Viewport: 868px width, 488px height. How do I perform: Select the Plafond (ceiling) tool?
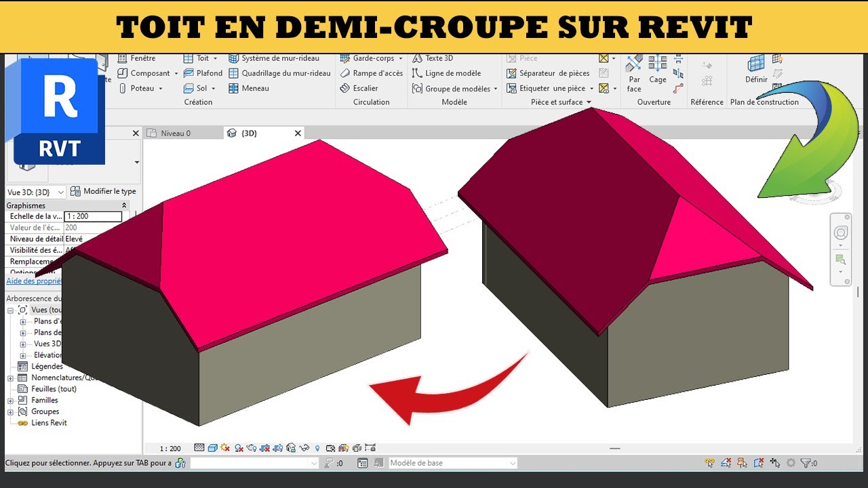203,73
